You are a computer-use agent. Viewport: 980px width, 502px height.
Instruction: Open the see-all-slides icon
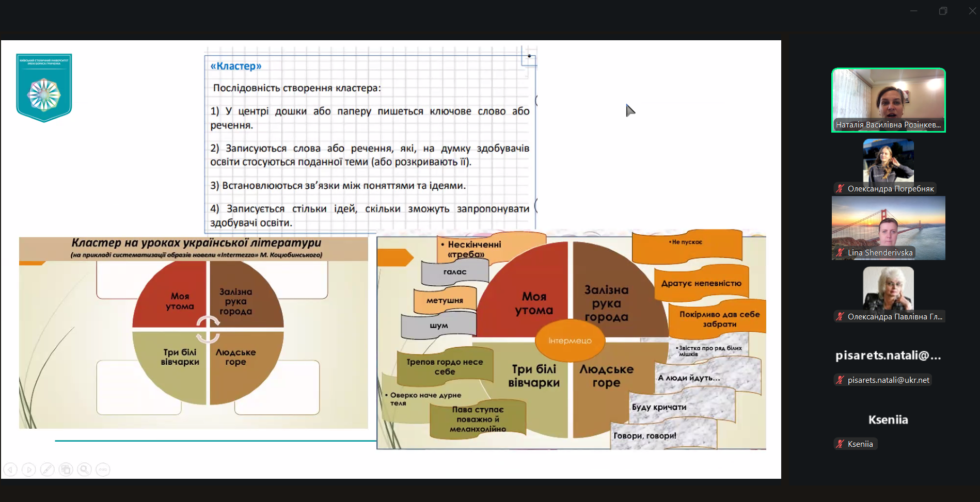click(x=66, y=469)
